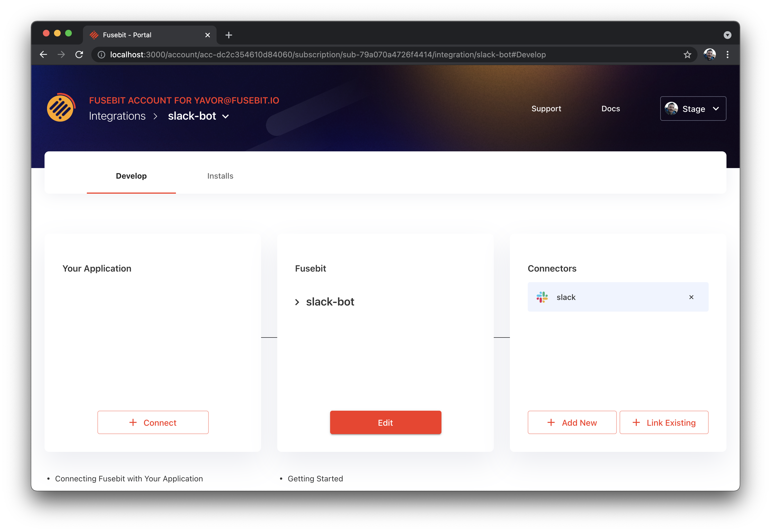Click the Fusebit favicon on the browser tab
Image resolution: width=771 pixels, height=532 pixels.
(94, 35)
